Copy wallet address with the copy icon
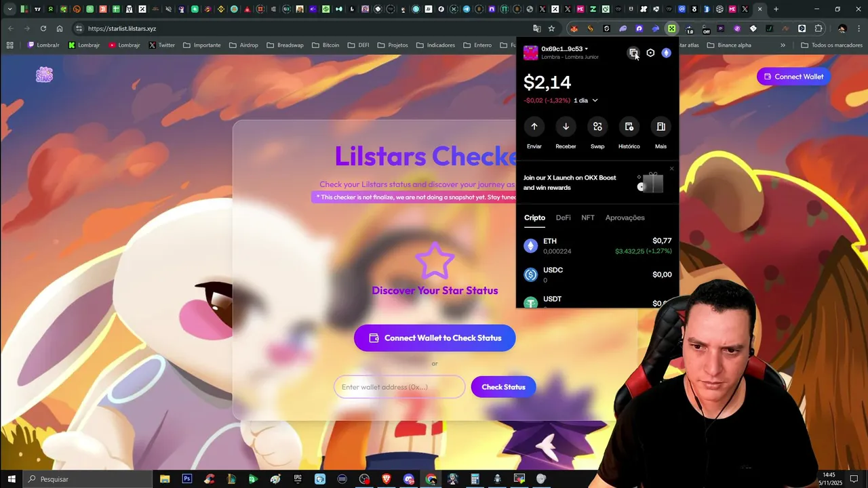This screenshot has width=868, height=488. pyautogui.click(x=633, y=53)
